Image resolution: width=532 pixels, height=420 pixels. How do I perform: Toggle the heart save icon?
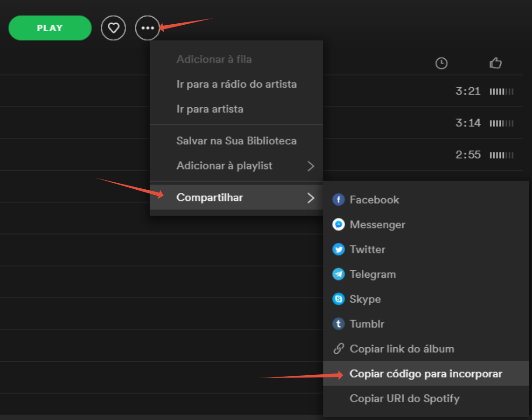113,28
